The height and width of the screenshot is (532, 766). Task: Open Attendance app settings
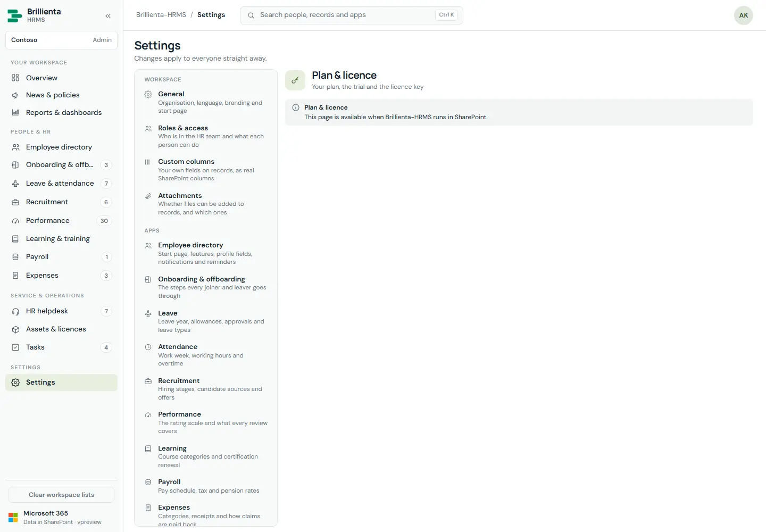pos(206,355)
